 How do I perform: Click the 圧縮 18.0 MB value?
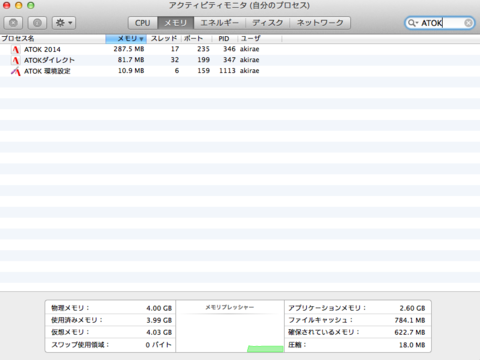412,345
